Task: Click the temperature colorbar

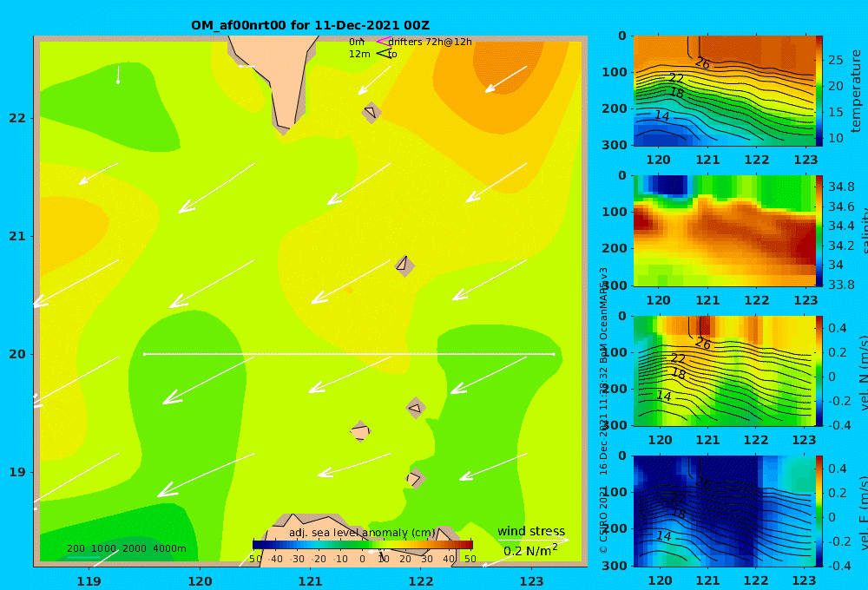Action: pyautogui.click(x=819, y=91)
